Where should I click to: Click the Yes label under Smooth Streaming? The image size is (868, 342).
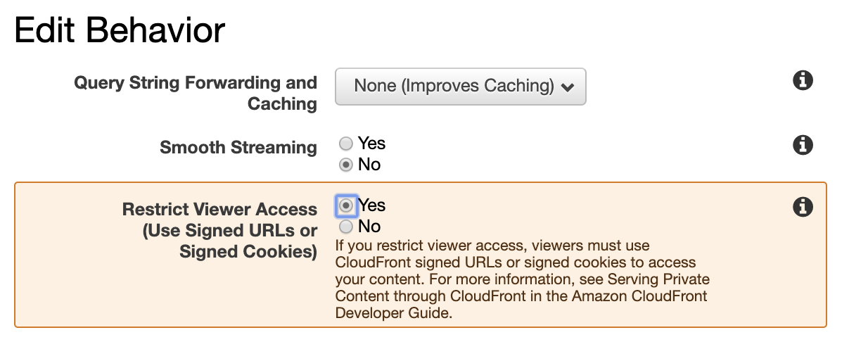coord(371,144)
